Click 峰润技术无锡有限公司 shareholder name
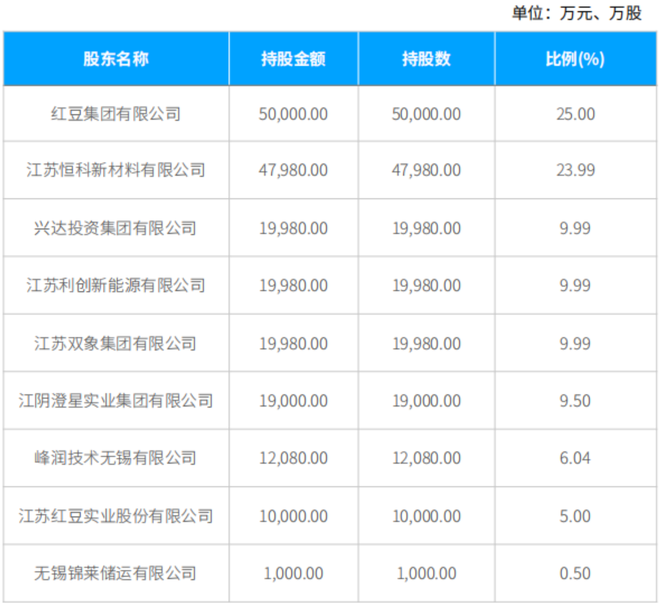Viewport: 660px width, 605px height. coord(116,458)
